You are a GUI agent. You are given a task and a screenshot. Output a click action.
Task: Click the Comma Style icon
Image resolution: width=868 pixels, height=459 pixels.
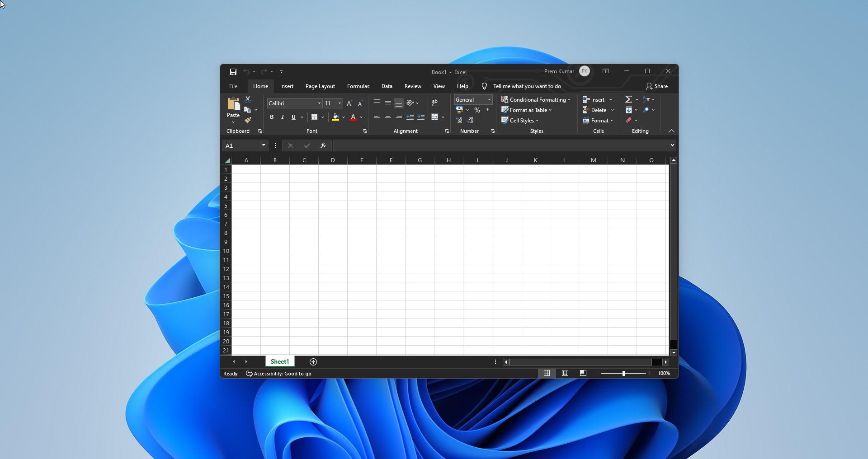pos(487,110)
